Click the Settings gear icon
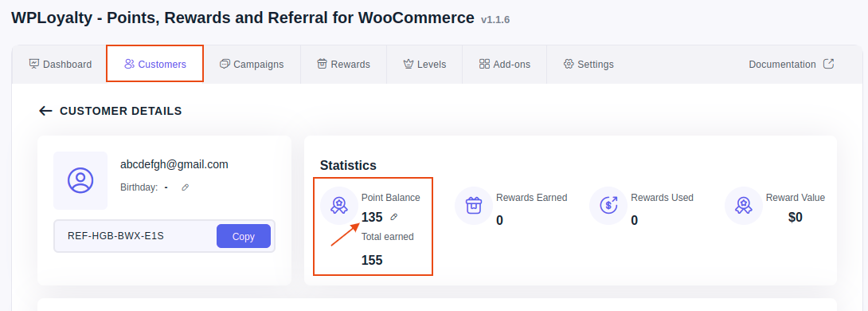 click(569, 64)
